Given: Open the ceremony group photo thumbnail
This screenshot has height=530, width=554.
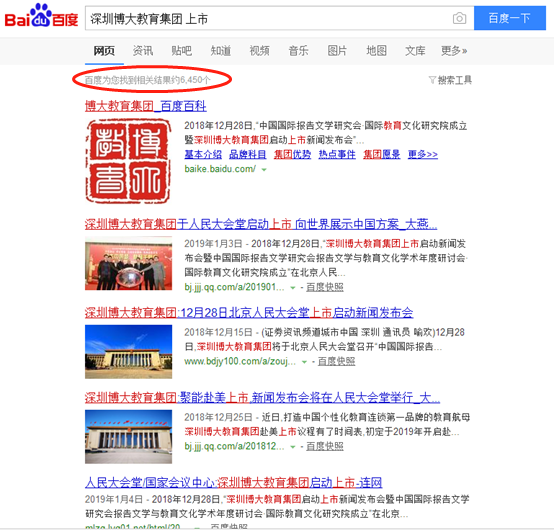Looking at the screenshot, I should (128, 263).
